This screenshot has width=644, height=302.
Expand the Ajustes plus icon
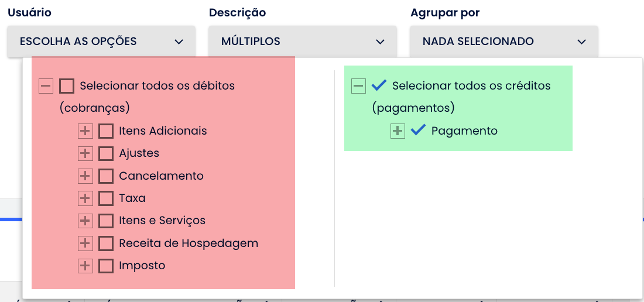click(85, 153)
